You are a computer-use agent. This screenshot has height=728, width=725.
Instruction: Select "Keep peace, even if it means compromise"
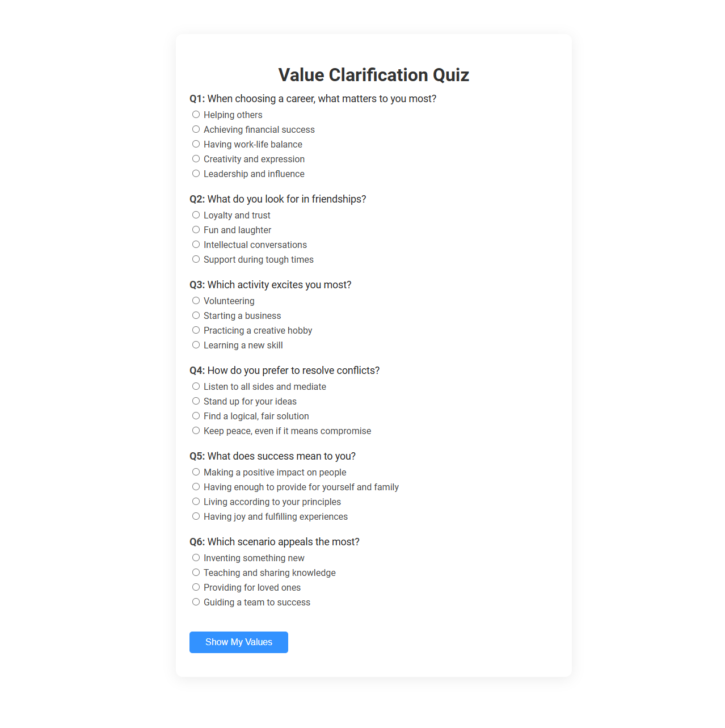pyautogui.click(x=196, y=431)
